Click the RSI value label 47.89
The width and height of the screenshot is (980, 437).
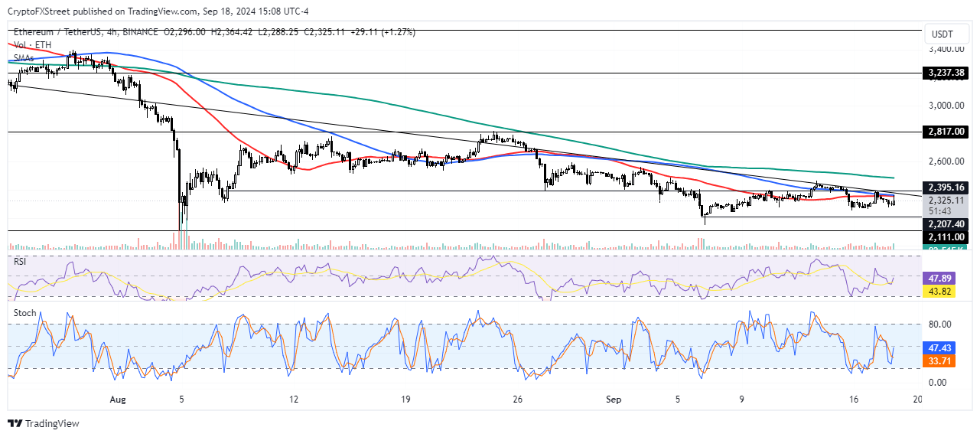pyautogui.click(x=940, y=280)
